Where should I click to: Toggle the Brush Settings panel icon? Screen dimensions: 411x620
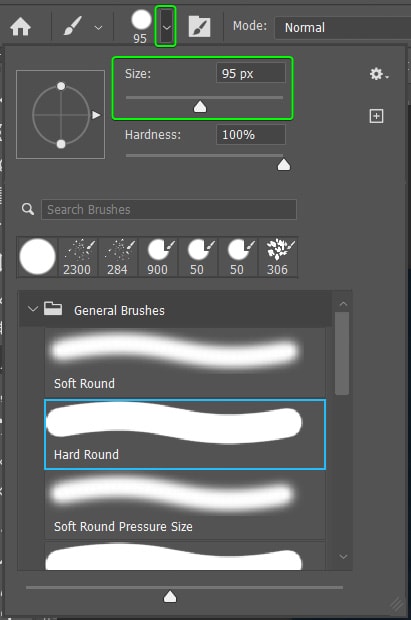(199, 26)
